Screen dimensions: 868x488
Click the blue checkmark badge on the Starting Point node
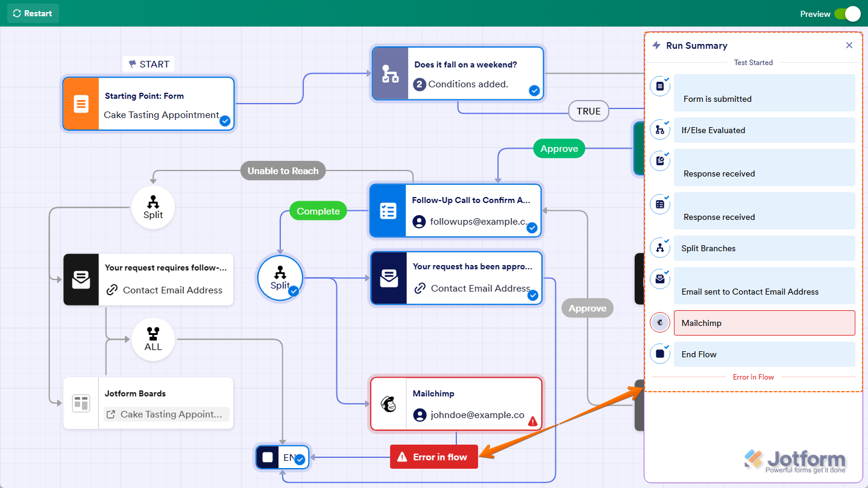click(225, 121)
